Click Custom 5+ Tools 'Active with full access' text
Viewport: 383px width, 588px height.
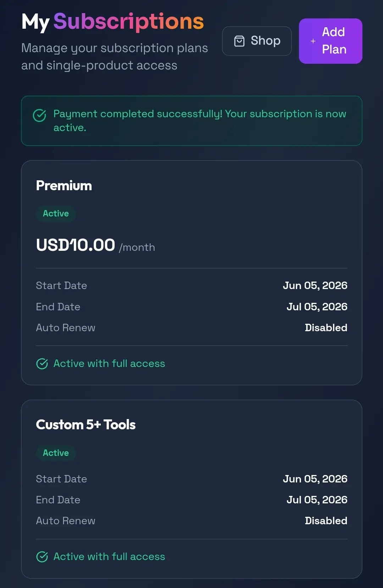[x=109, y=557]
